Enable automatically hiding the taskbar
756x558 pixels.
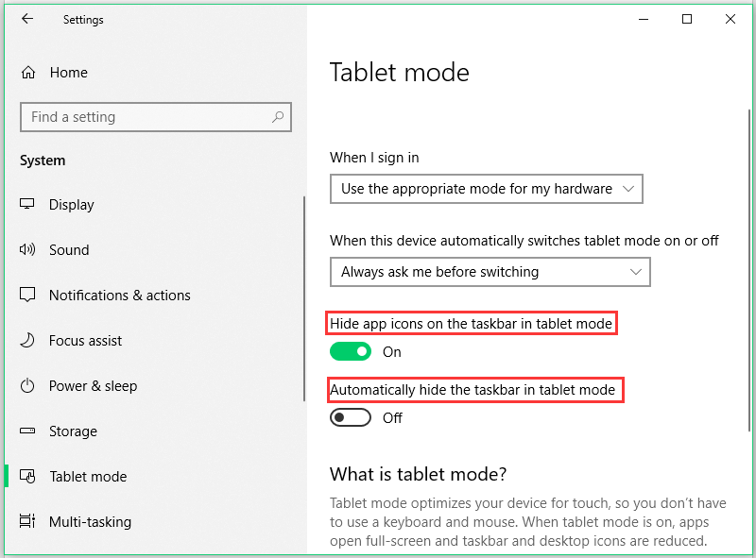[351, 417]
